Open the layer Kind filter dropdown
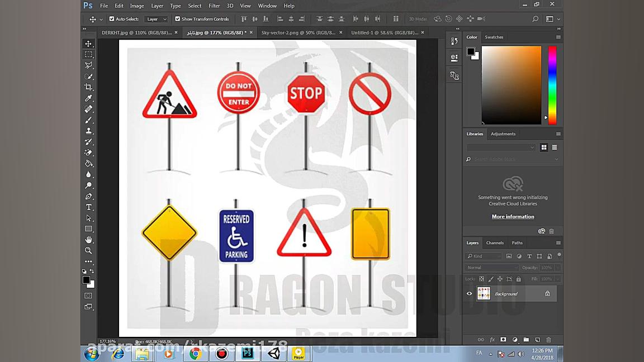 click(484, 256)
